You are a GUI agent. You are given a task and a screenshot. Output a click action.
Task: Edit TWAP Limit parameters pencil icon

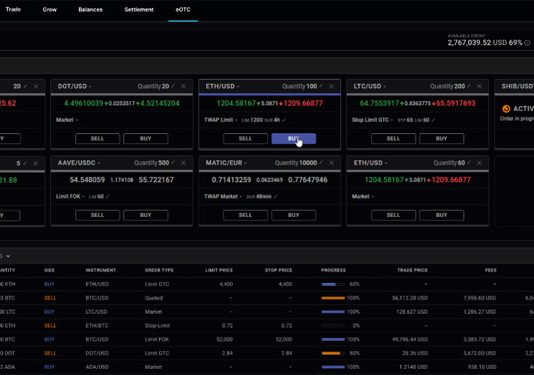click(284, 120)
